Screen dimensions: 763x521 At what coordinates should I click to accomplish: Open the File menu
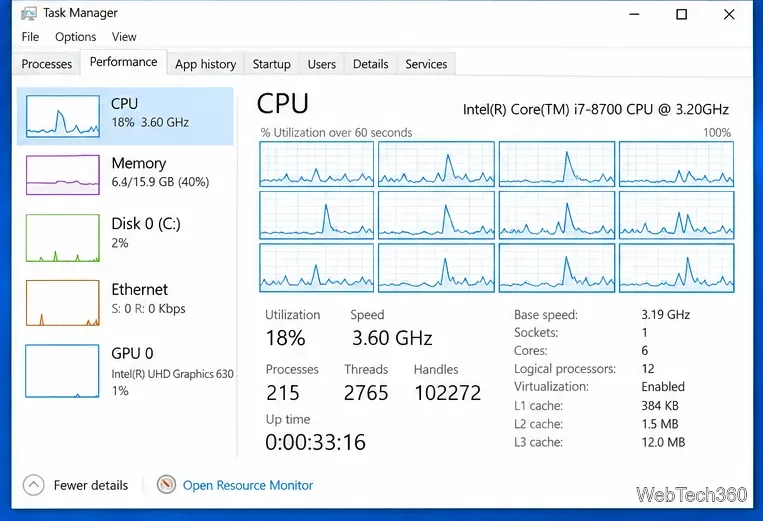click(x=30, y=37)
